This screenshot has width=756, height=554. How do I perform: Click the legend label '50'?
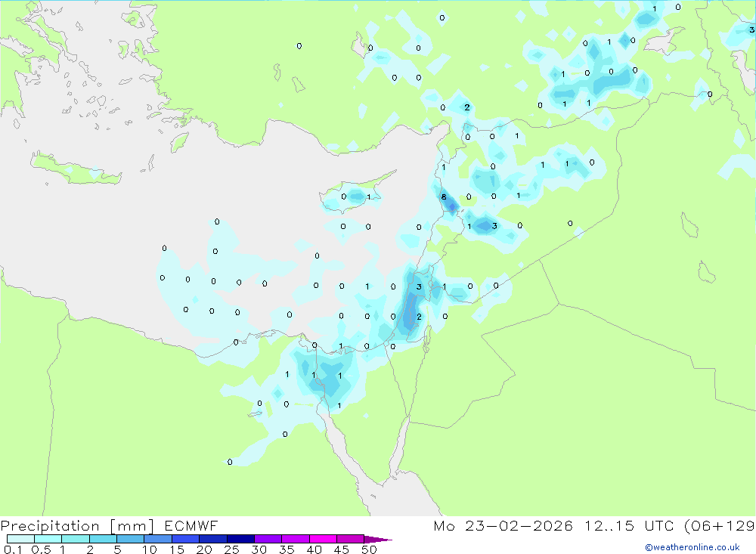click(369, 549)
